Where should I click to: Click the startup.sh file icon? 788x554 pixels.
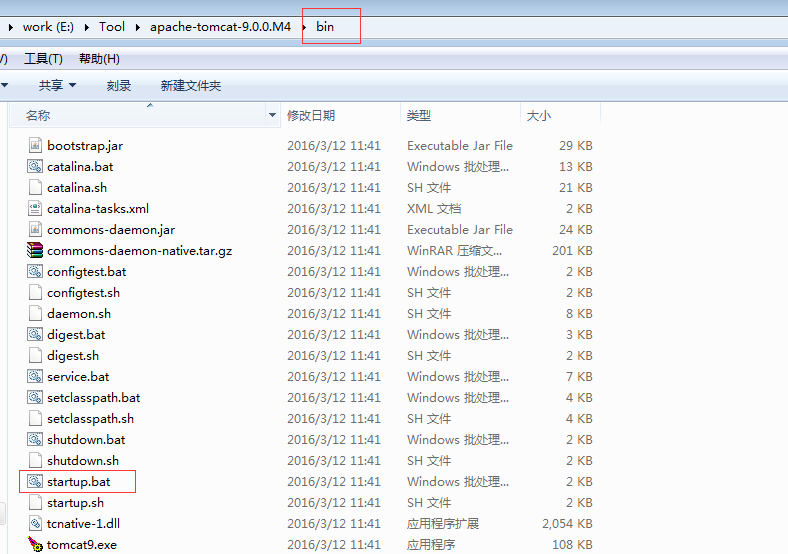tap(35, 503)
